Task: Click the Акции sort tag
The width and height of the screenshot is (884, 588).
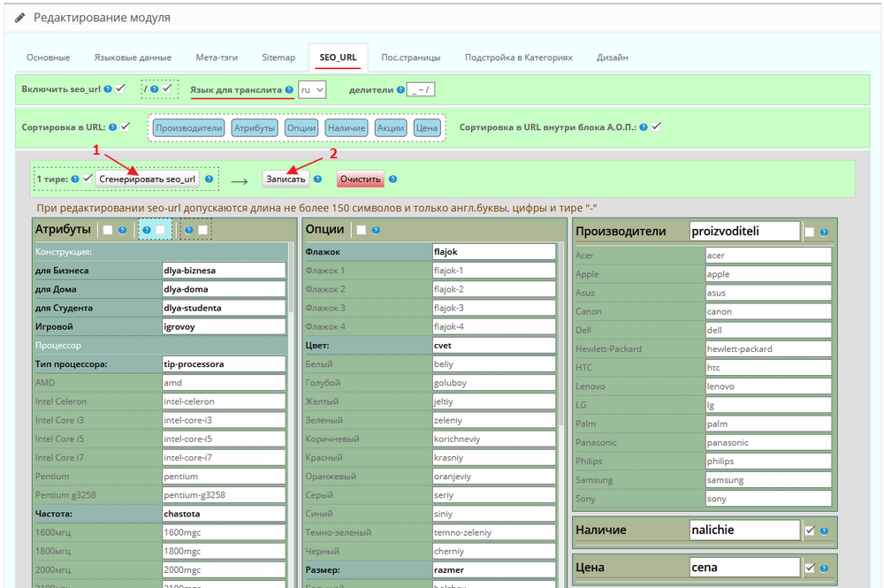Action: click(391, 128)
